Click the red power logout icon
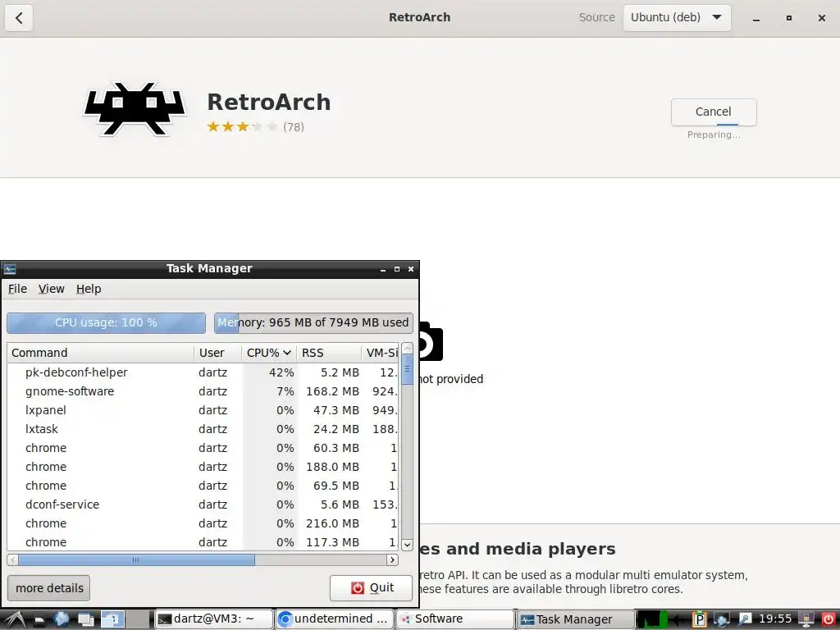Viewport: 840px width, 630px height. (829, 619)
